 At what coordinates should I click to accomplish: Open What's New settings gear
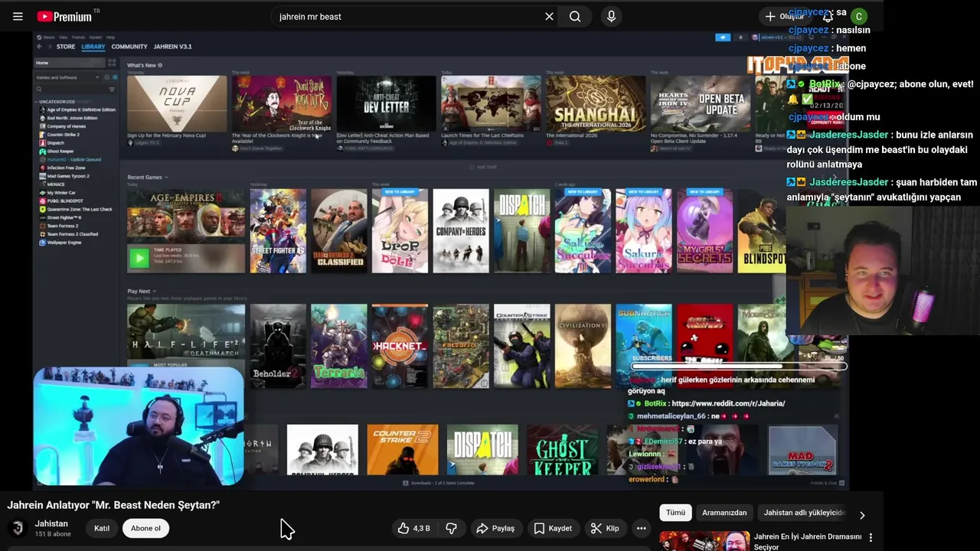click(x=160, y=66)
